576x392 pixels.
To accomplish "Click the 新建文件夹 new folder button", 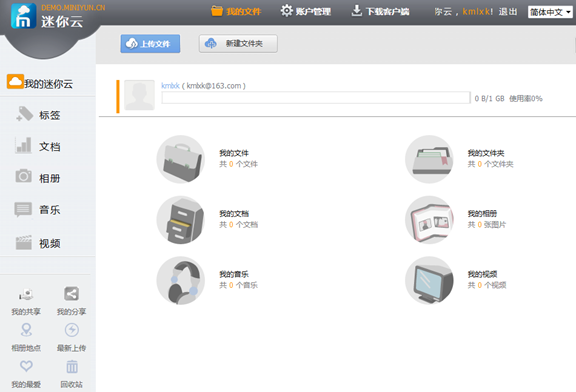I will click(238, 44).
